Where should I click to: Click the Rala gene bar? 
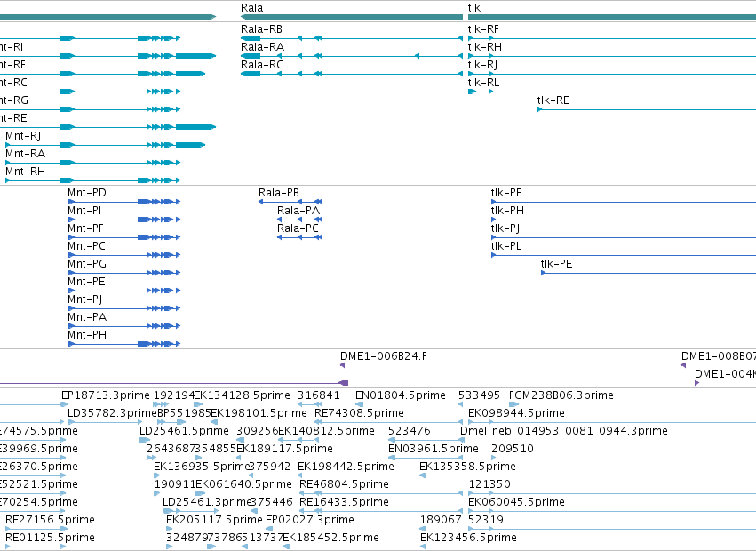tap(352, 17)
